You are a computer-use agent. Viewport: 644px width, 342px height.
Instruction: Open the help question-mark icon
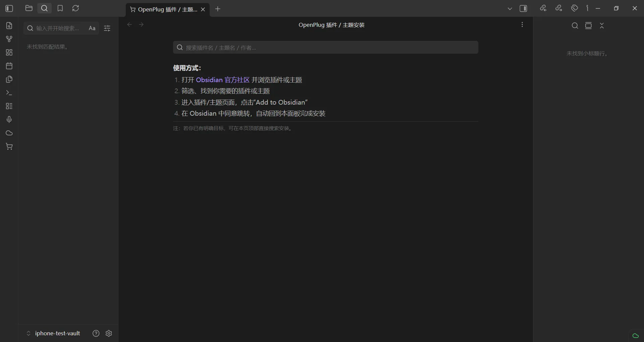point(96,333)
